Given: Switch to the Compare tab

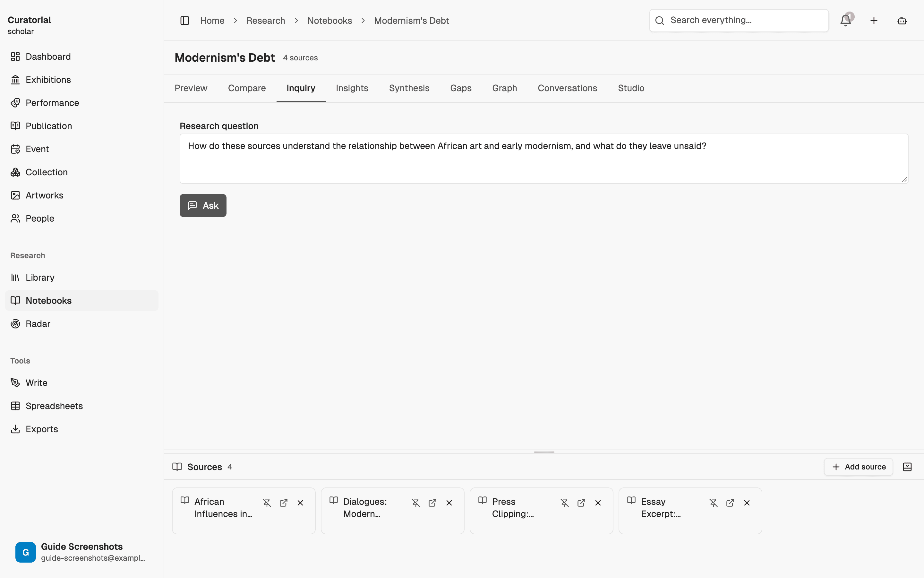Looking at the screenshot, I should coord(247,88).
